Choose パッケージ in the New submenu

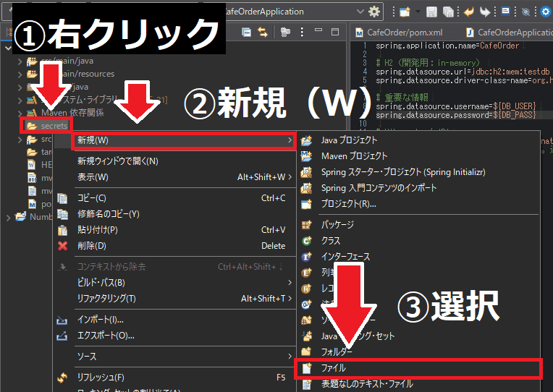(337, 225)
